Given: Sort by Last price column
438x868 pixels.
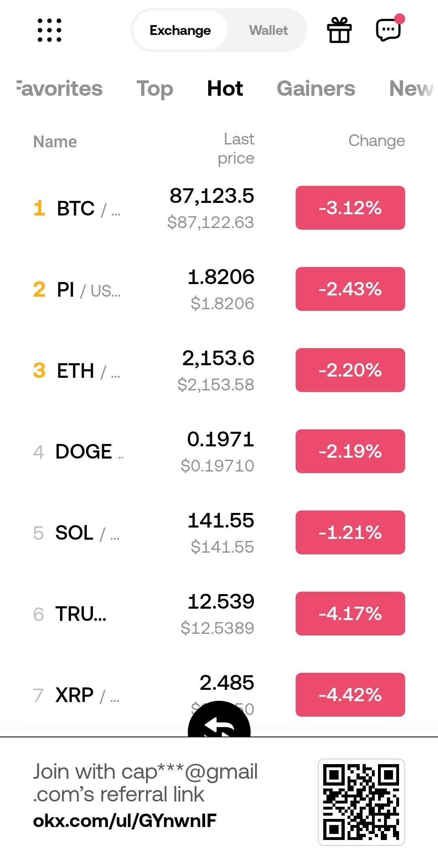Looking at the screenshot, I should (236, 149).
